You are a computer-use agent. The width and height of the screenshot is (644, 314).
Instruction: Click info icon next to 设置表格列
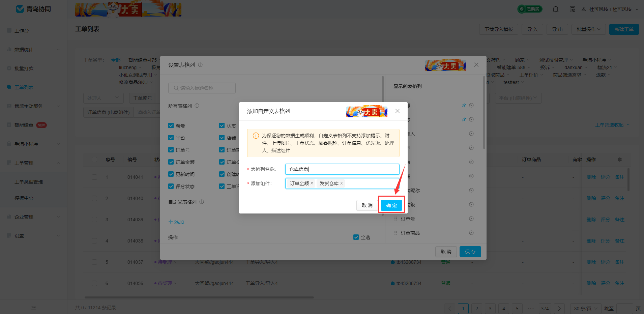point(200,65)
